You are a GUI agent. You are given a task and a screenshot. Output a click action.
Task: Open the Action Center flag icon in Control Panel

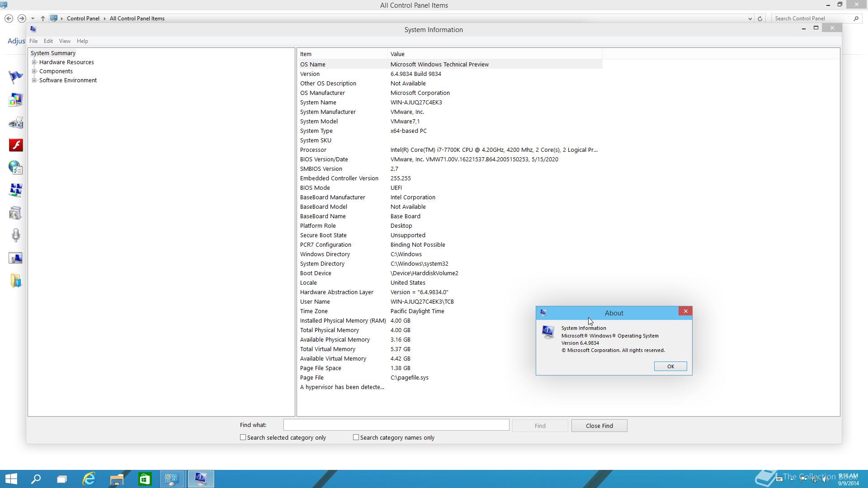point(16,77)
